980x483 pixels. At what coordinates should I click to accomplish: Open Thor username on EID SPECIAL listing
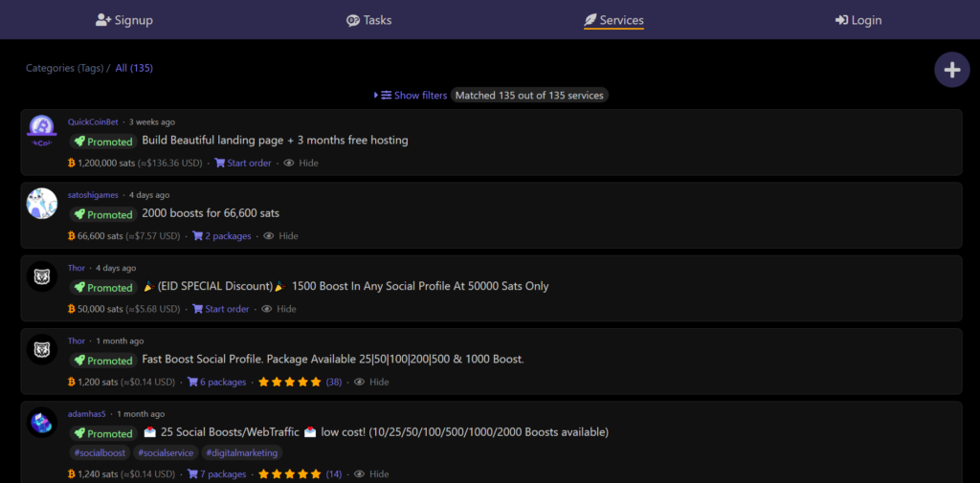pyautogui.click(x=77, y=268)
